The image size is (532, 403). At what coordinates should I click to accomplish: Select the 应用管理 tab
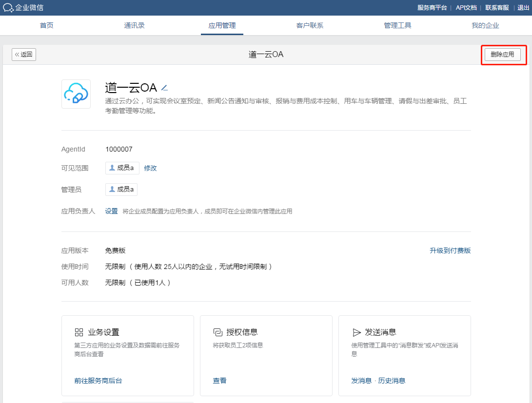tap(222, 25)
